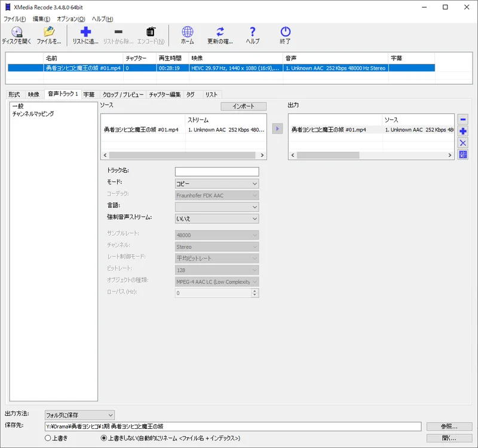Click the blue X icon beside output list
Viewport: 478px width, 448px height.
point(462,143)
